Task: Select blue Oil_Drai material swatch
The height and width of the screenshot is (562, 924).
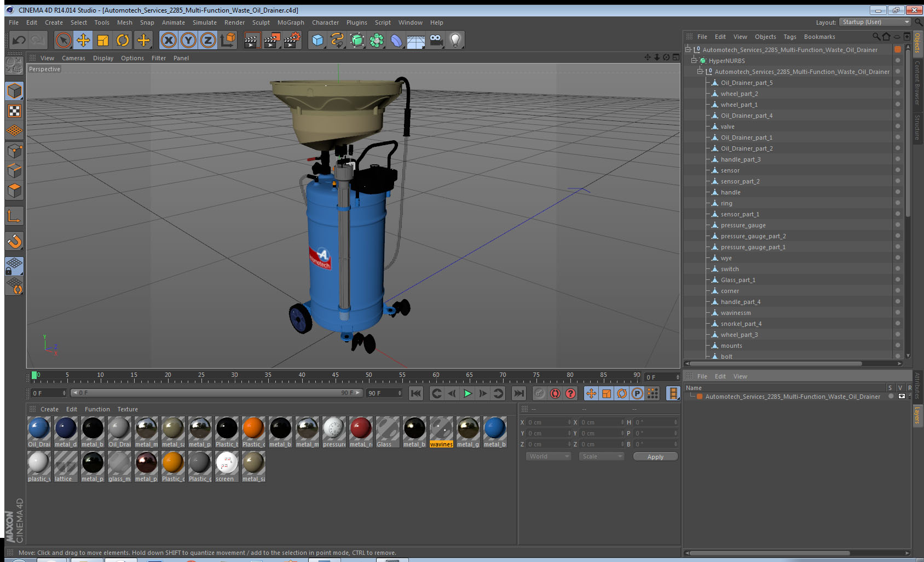Action: click(39, 432)
